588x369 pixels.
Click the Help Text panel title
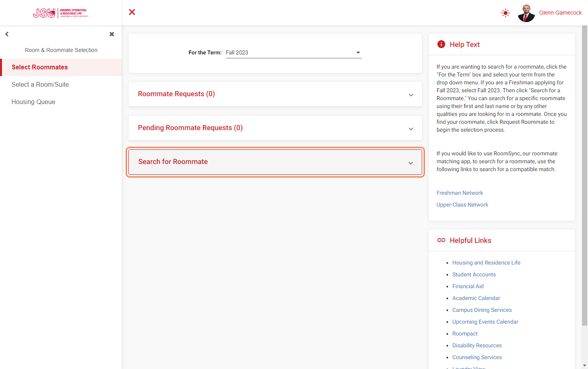coord(465,45)
